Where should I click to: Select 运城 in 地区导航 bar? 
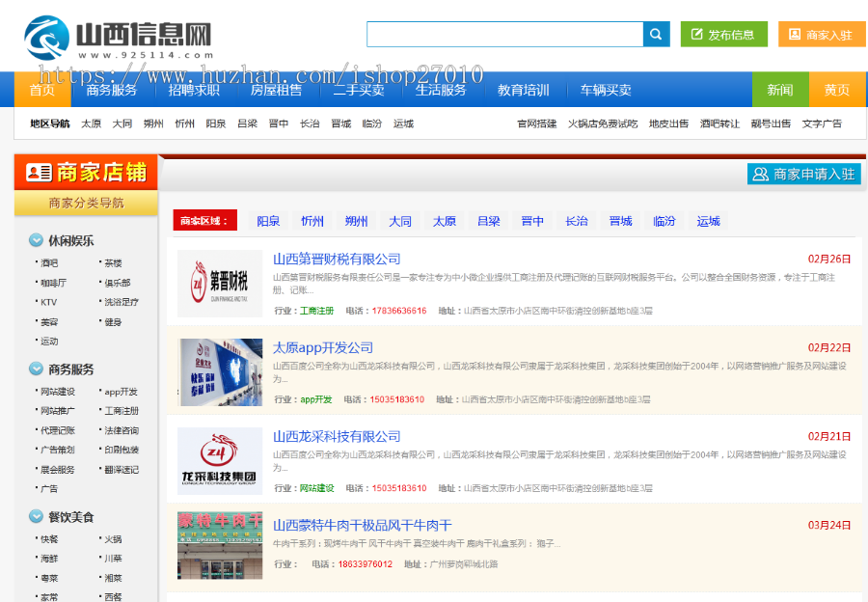click(403, 123)
